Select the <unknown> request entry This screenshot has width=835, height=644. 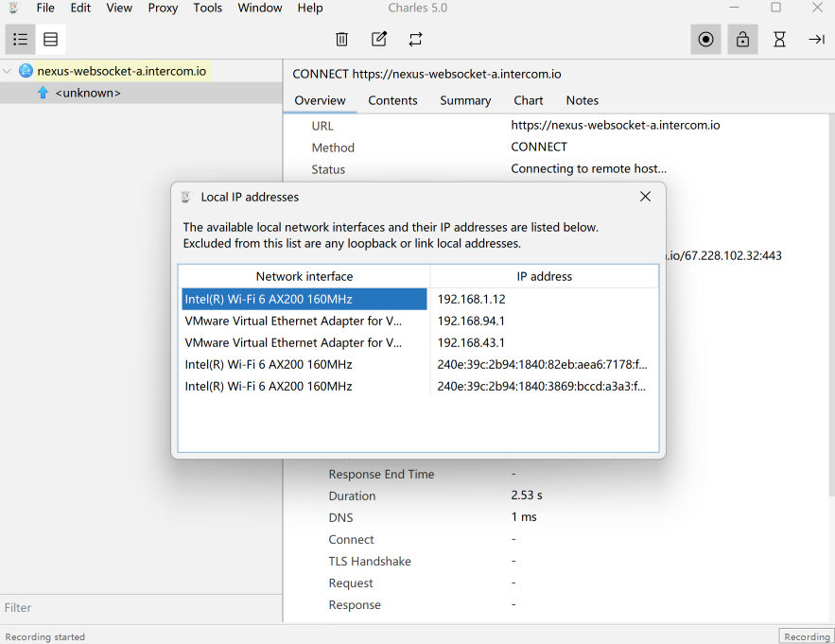88,93
